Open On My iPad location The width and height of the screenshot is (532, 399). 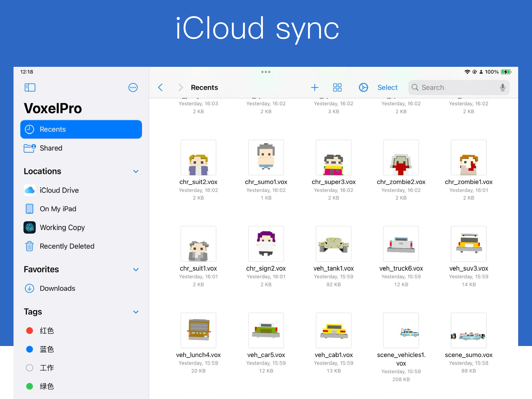(81, 209)
